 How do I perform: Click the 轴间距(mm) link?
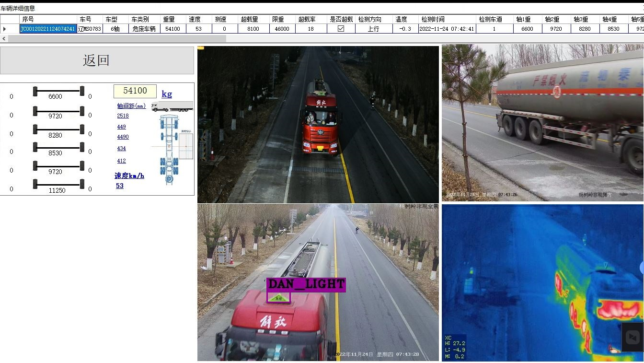[x=131, y=106]
